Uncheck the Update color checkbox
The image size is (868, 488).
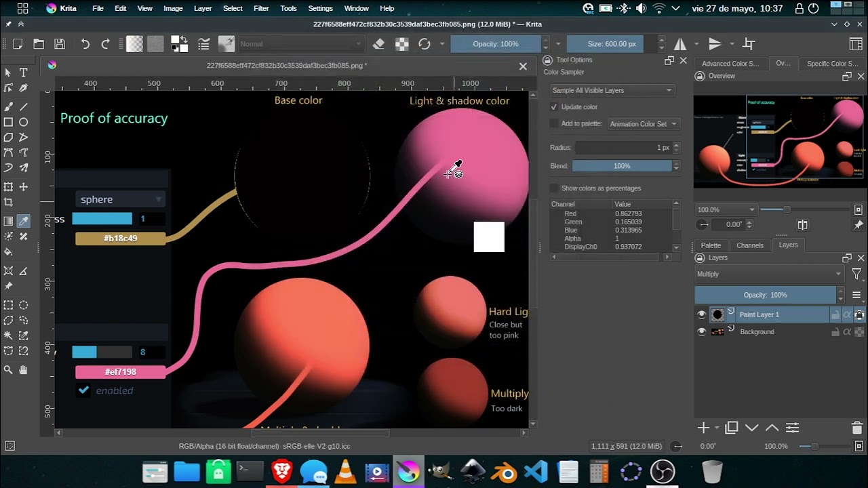(554, 107)
